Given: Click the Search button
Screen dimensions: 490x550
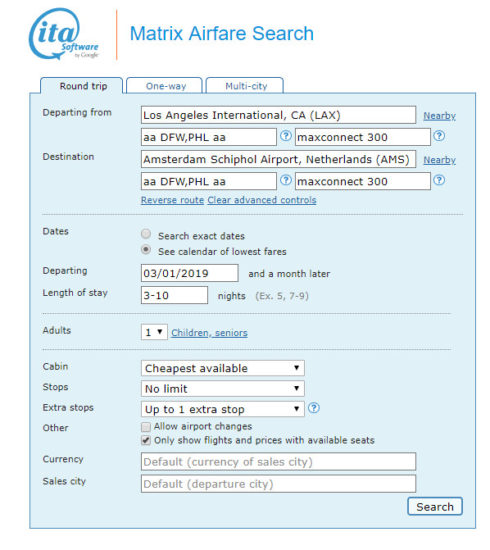Looking at the screenshot, I should point(435,507).
